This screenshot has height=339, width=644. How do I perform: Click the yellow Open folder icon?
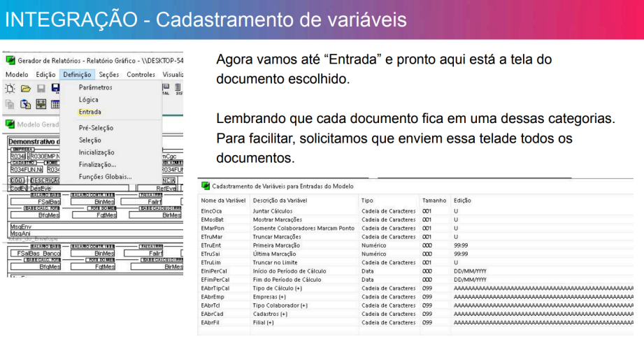click(26, 89)
